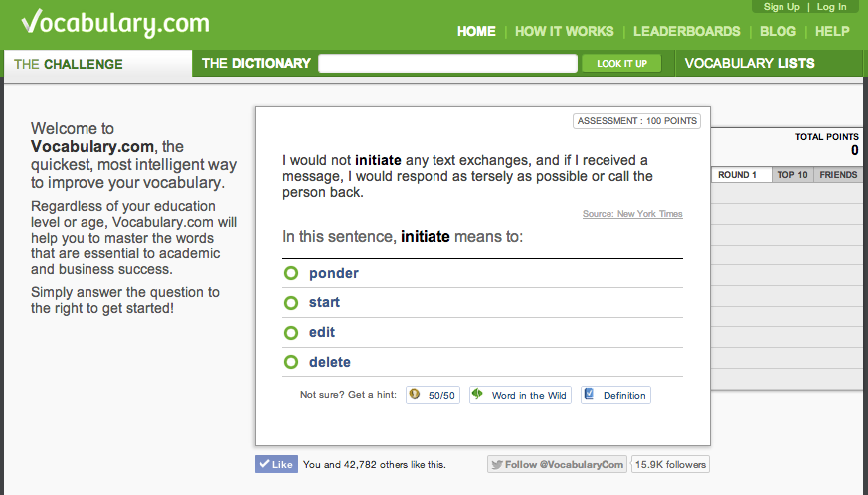Screen dimensions: 868x495
Task: Open the Leaderboards page
Action: pyautogui.click(x=687, y=31)
